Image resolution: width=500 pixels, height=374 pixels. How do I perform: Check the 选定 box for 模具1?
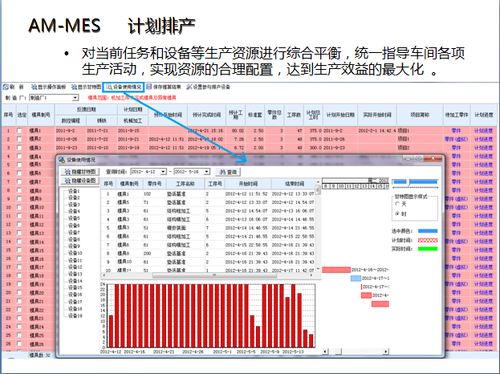(x=19, y=130)
